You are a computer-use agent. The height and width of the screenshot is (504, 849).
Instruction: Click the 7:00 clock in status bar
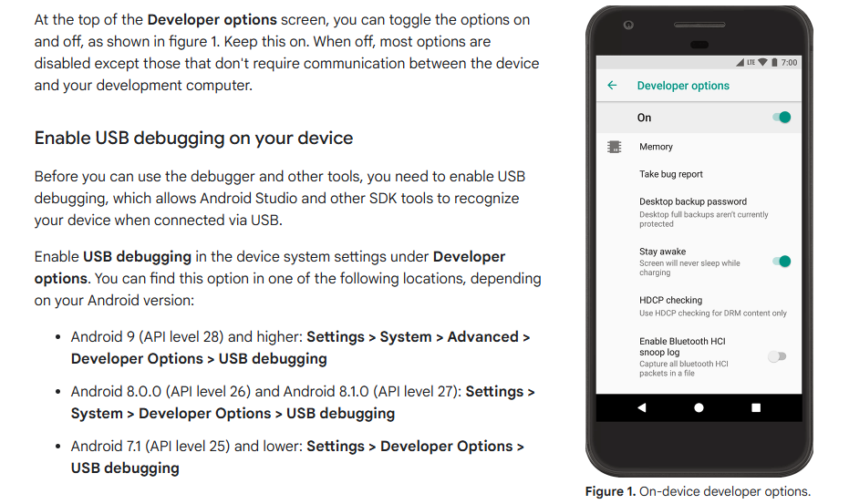(789, 62)
